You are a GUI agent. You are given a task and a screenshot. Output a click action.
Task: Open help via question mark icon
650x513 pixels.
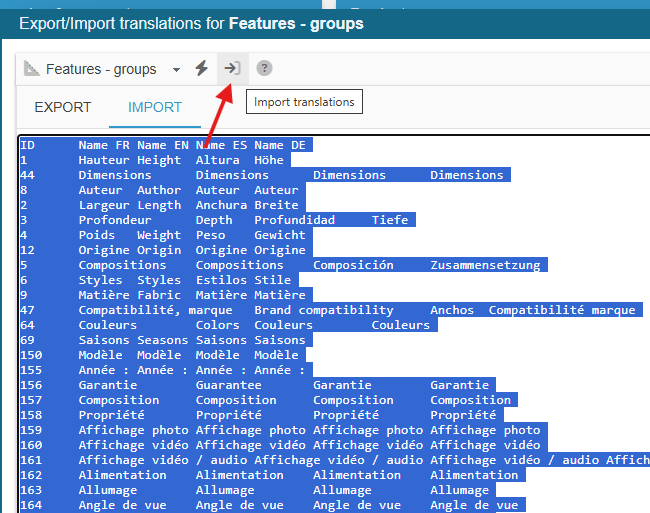pyautogui.click(x=264, y=68)
